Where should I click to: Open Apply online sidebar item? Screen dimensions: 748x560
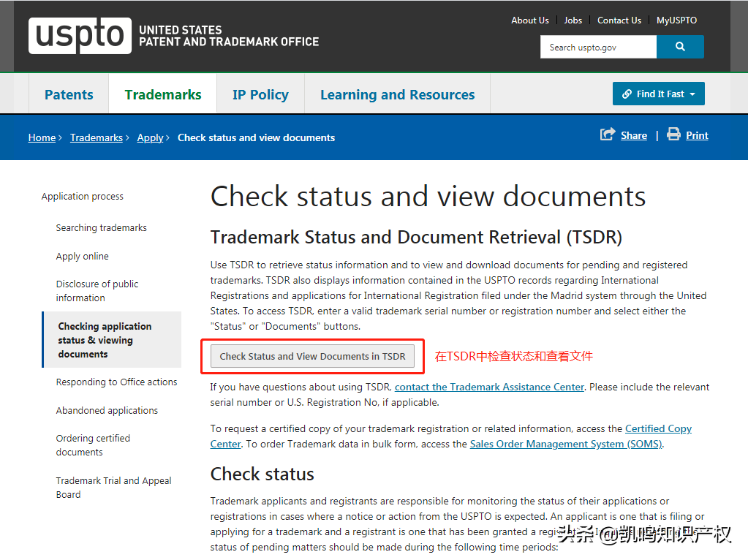[82, 257]
